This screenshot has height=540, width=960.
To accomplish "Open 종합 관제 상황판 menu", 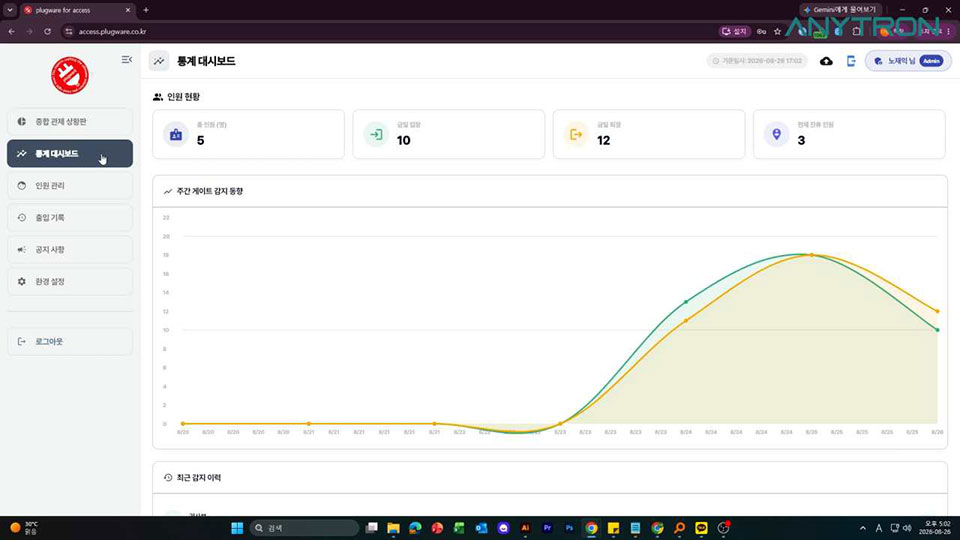I will 70,122.
